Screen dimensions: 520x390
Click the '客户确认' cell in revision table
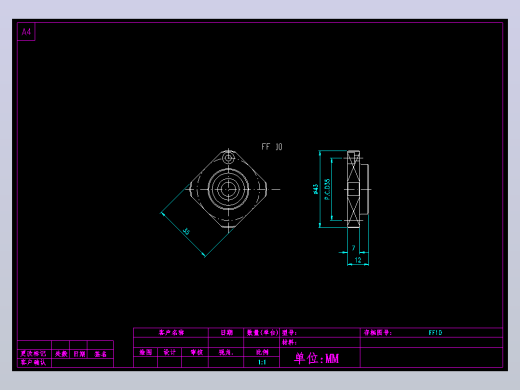(33, 362)
